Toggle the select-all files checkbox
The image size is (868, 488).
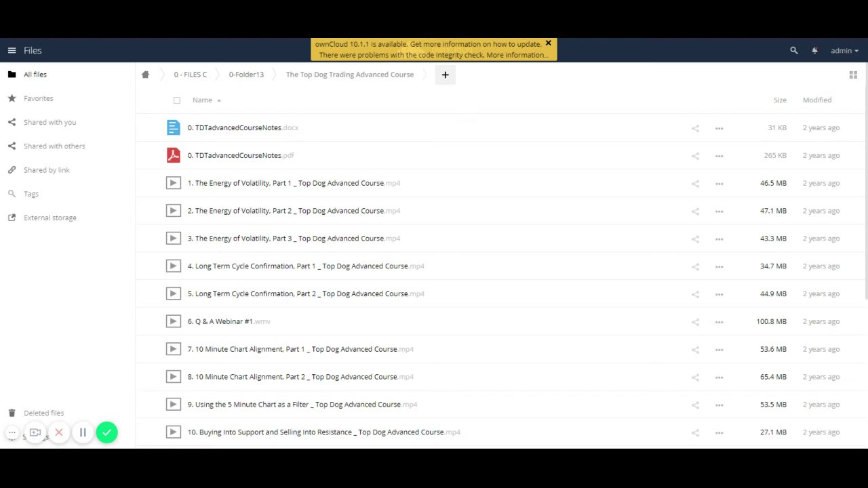click(177, 100)
